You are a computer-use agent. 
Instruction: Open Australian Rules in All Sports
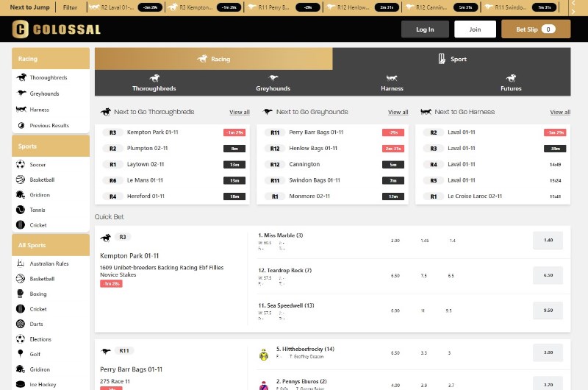(49, 263)
